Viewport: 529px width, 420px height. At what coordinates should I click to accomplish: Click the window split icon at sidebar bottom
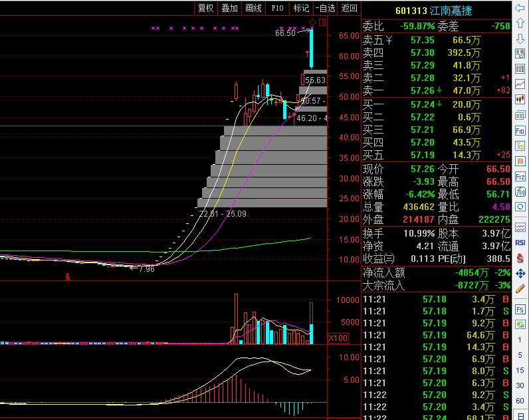520,416
